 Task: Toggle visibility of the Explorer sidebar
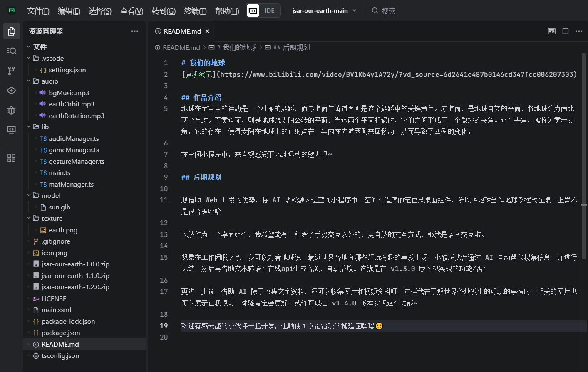(12, 31)
